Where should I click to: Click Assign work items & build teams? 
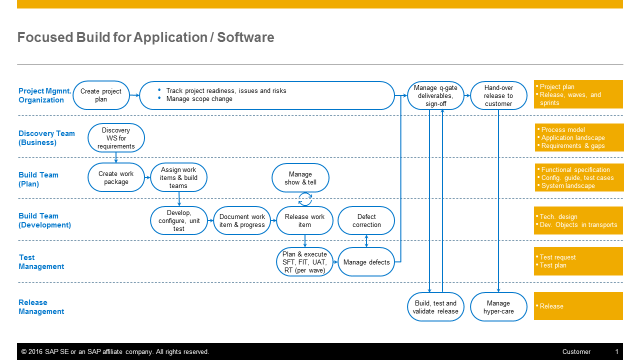click(x=179, y=178)
